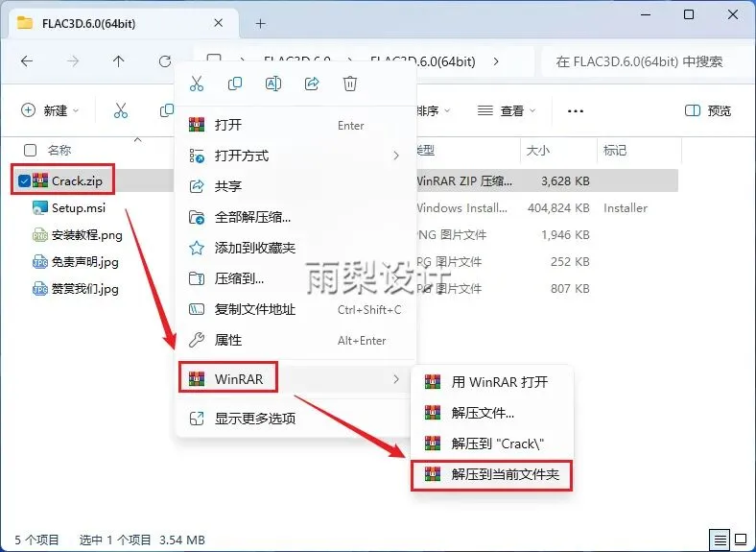Select the 赞赏我们.jpg file
Image resolution: width=756 pixels, height=552 pixels.
click(x=84, y=289)
